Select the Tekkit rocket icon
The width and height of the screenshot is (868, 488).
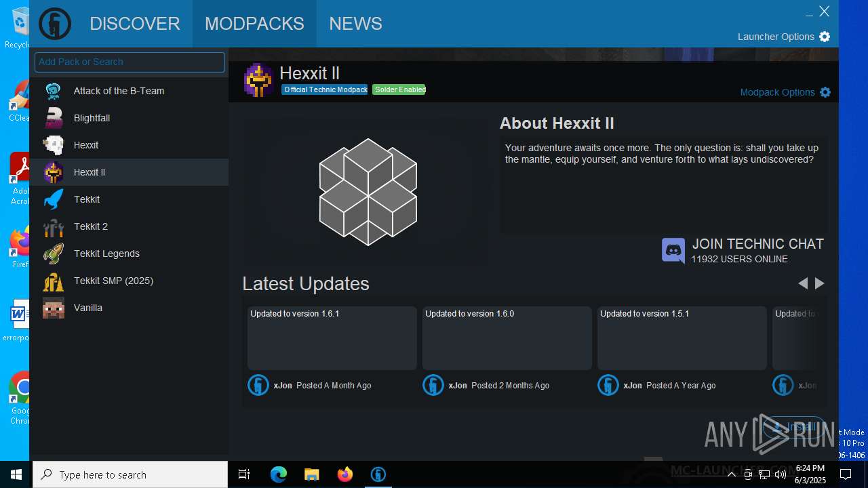click(x=54, y=199)
